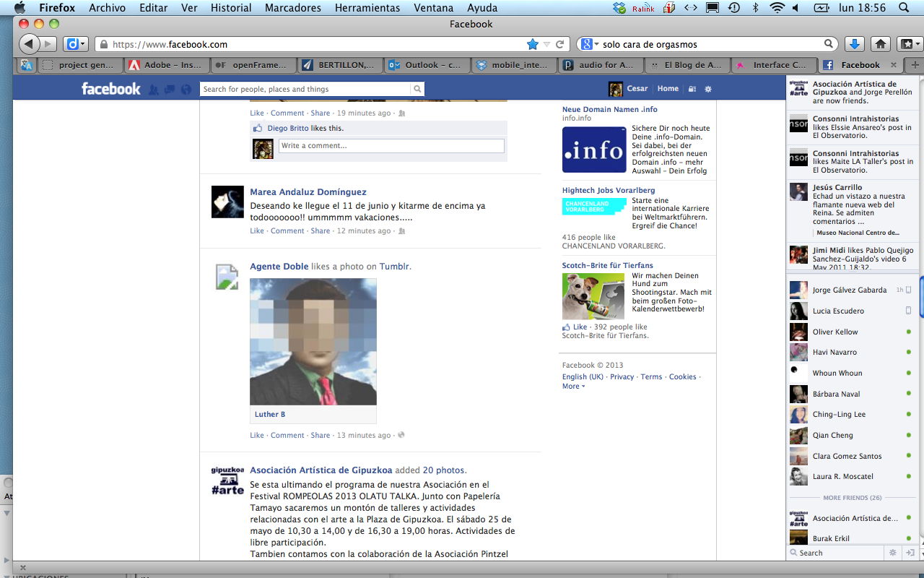
Task: Open the Marcadores menu
Action: click(x=292, y=8)
